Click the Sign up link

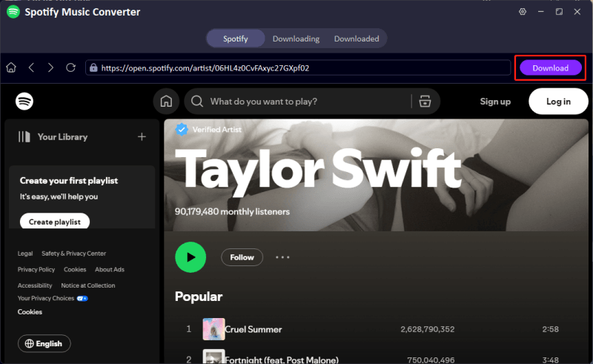[495, 102]
